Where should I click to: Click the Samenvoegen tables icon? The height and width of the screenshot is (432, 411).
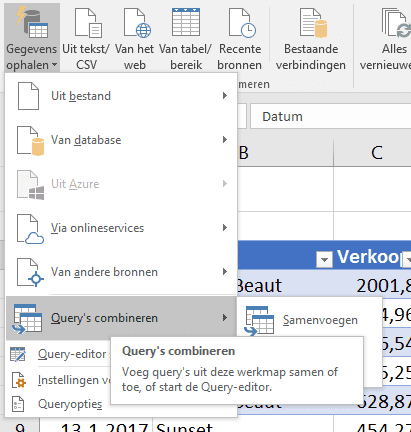click(259, 321)
